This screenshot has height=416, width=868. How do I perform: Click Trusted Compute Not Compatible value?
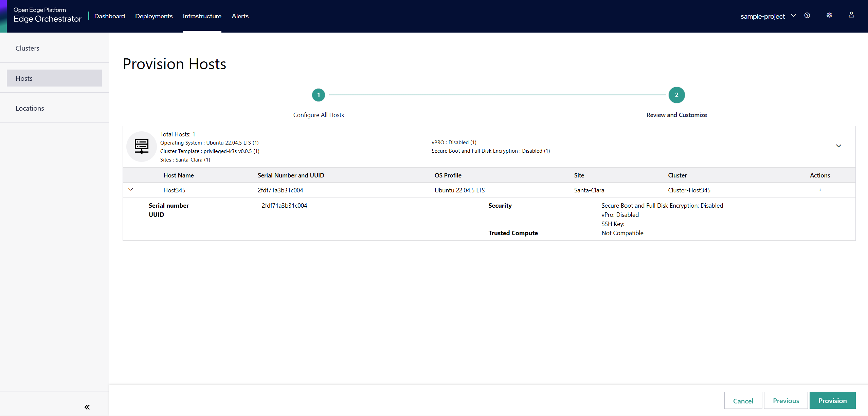[x=622, y=233]
